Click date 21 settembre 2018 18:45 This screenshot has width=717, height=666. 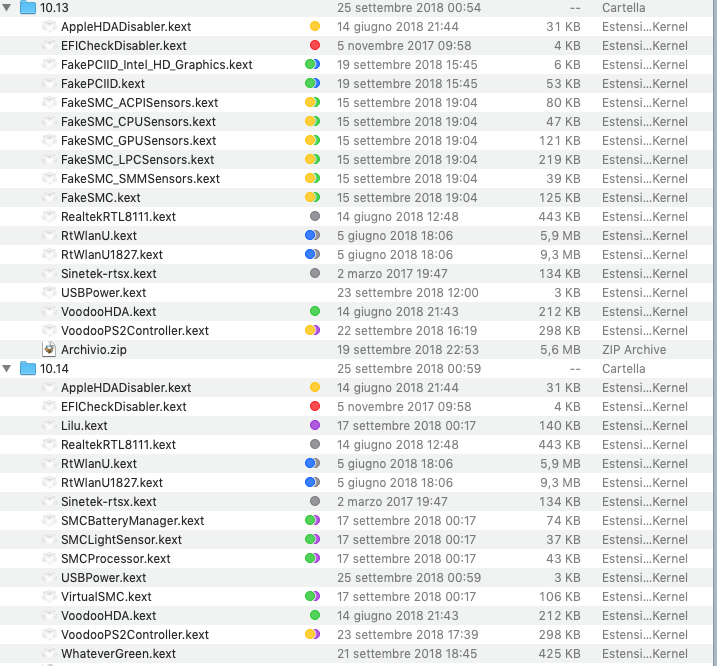point(407,654)
